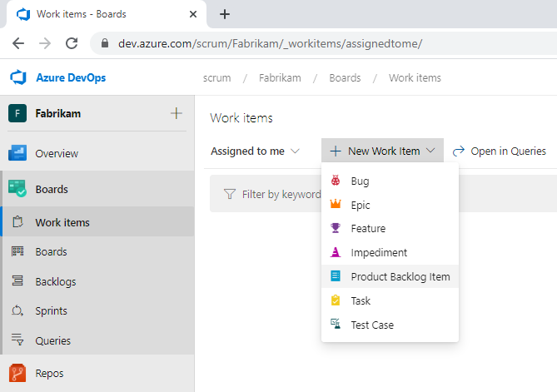The width and height of the screenshot is (557, 392).
Task: Click the New Work Item button
Action: (x=382, y=151)
